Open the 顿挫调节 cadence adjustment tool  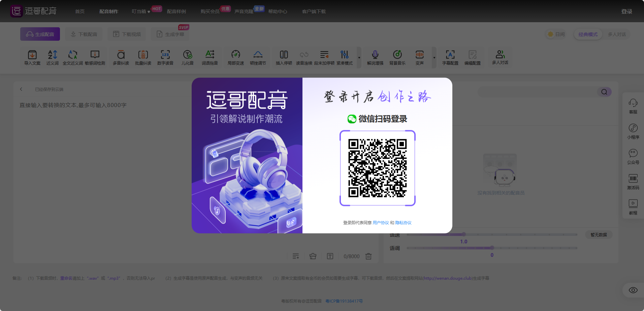[258, 57]
